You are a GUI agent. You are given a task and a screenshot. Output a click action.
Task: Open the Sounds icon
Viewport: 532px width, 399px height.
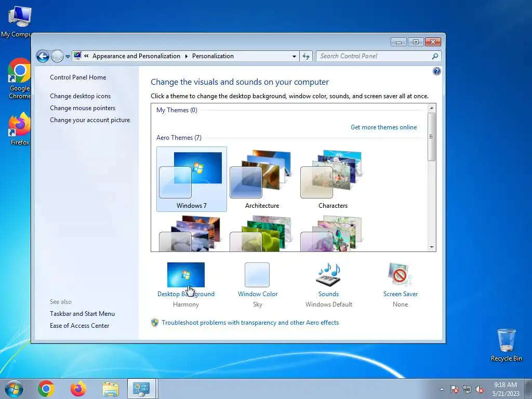[x=328, y=274]
